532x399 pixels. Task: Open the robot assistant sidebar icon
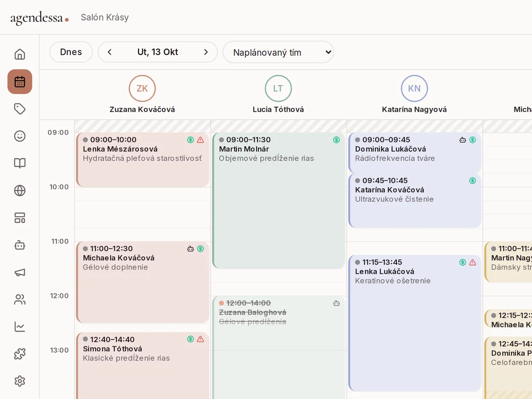pyautogui.click(x=20, y=245)
